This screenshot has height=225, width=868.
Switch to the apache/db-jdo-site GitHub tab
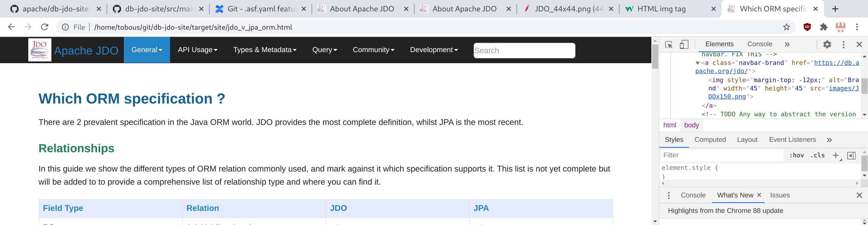pyautogui.click(x=55, y=9)
